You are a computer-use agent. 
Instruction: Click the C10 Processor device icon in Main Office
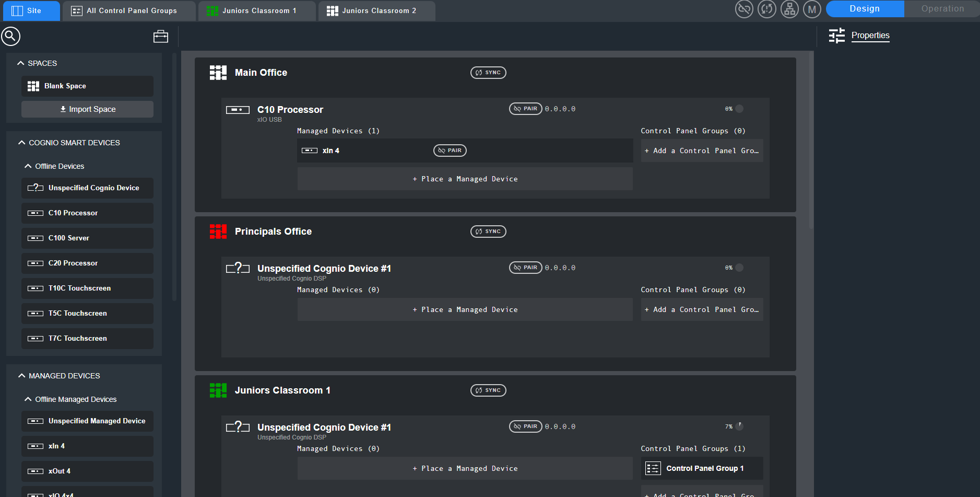(238, 110)
